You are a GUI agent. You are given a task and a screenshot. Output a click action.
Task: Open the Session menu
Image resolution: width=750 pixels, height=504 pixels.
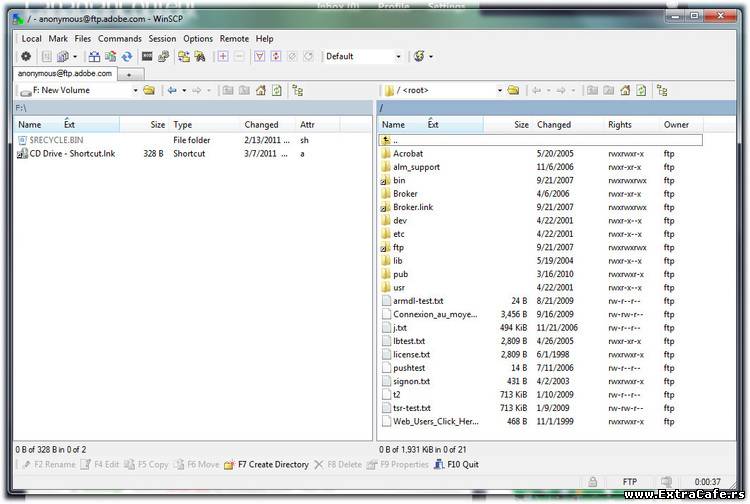[x=162, y=39]
